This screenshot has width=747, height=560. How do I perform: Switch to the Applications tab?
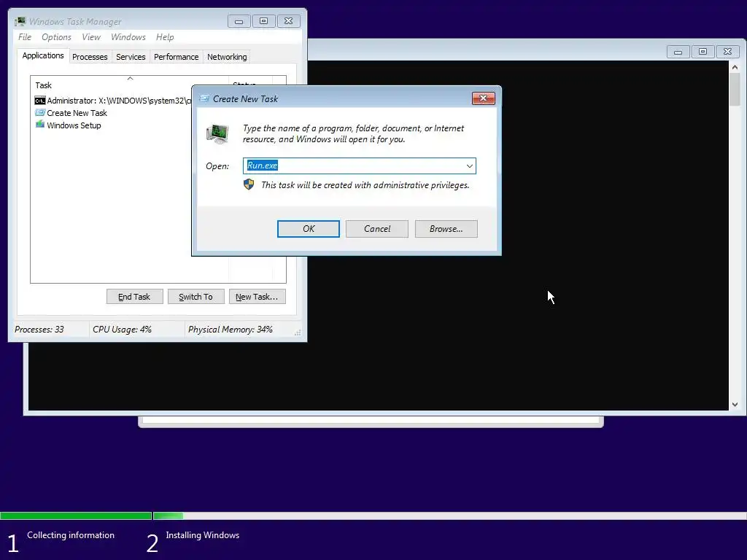coord(43,55)
